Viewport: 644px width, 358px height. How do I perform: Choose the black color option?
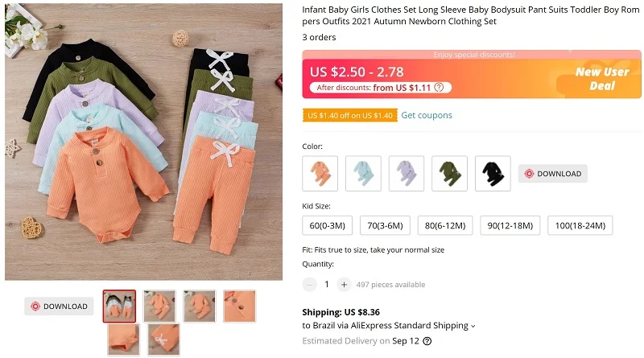[x=493, y=173]
